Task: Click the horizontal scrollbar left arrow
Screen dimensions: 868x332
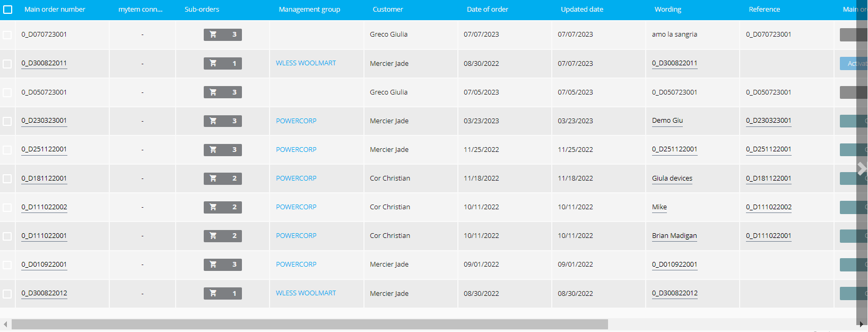Action: coord(5,324)
